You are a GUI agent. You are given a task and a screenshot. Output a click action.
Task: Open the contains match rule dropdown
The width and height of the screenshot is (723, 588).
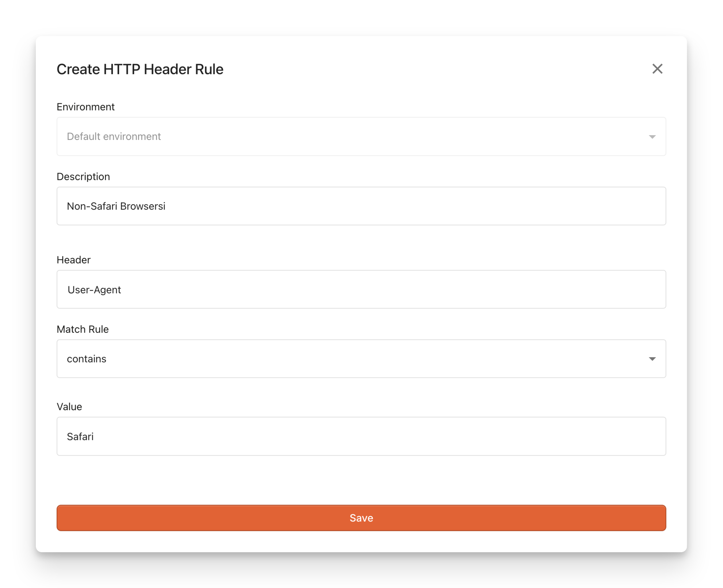(361, 359)
